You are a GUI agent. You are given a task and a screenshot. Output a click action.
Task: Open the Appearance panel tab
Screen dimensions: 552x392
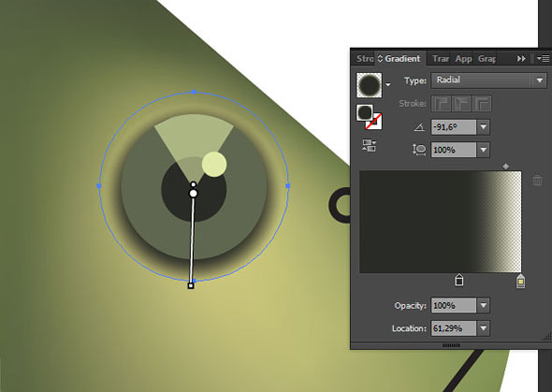[463, 58]
